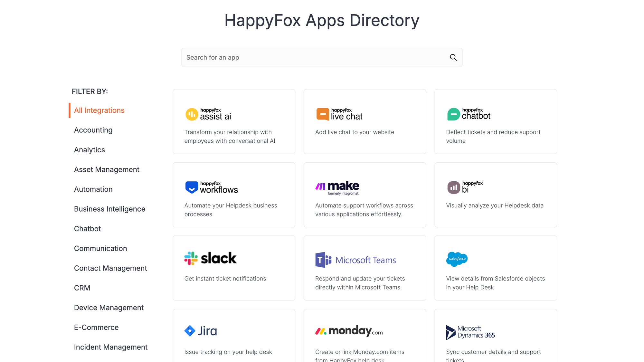Open the HappyFox BI integration card

click(x=495, y=195)
